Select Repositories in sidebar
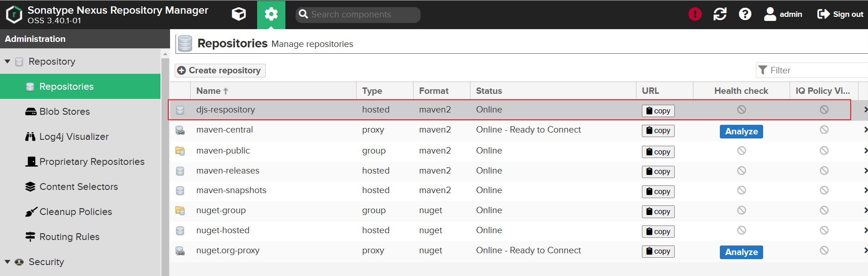Screen dimensions: 868x276 click(x=80, y=87)
